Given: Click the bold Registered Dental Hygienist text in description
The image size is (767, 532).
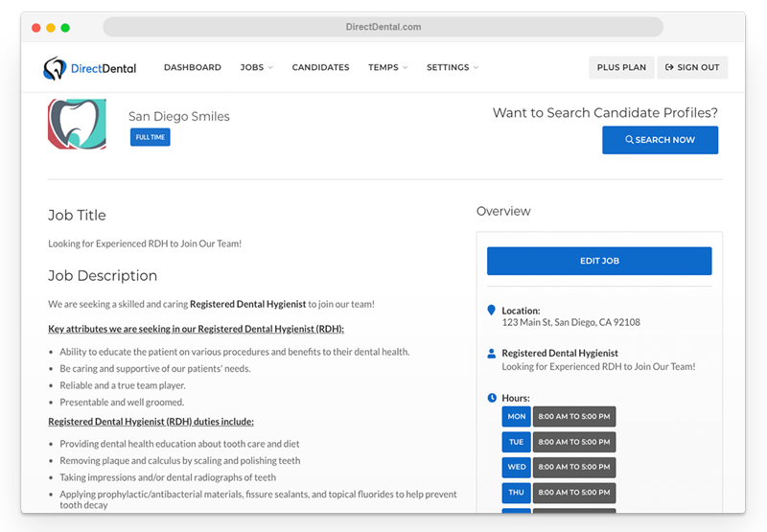Looking at the screenshot, I should pyautogui.click(x=248, y=304).
